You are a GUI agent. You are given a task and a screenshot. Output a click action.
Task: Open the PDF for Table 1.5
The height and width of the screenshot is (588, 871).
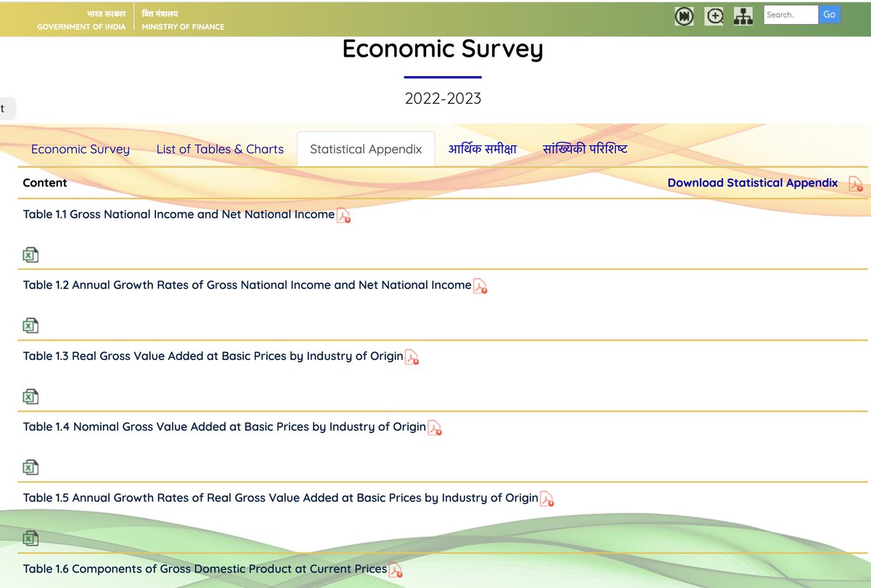click(x=548, y=499)
